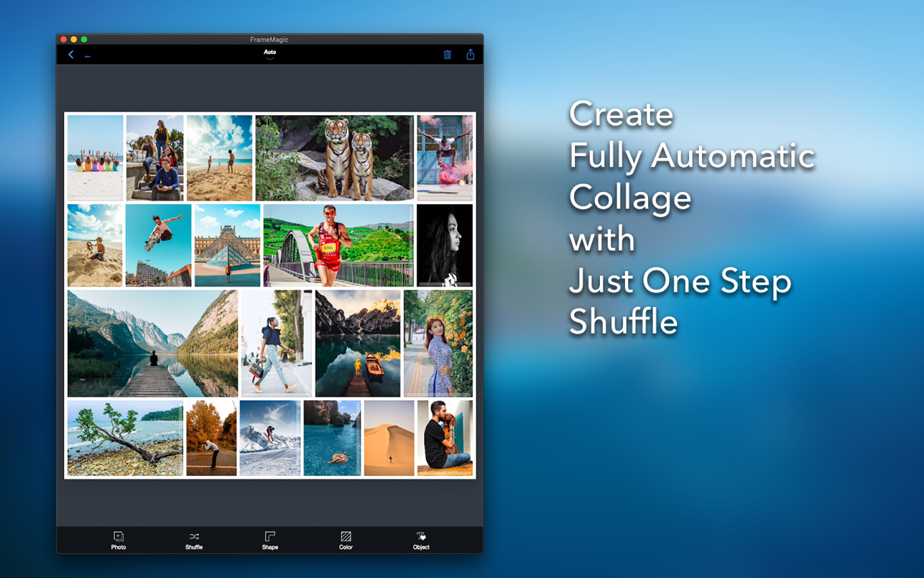Select the man hugging dog photo
The height and width of the screenshot is (578, 924).
(445, 438)
